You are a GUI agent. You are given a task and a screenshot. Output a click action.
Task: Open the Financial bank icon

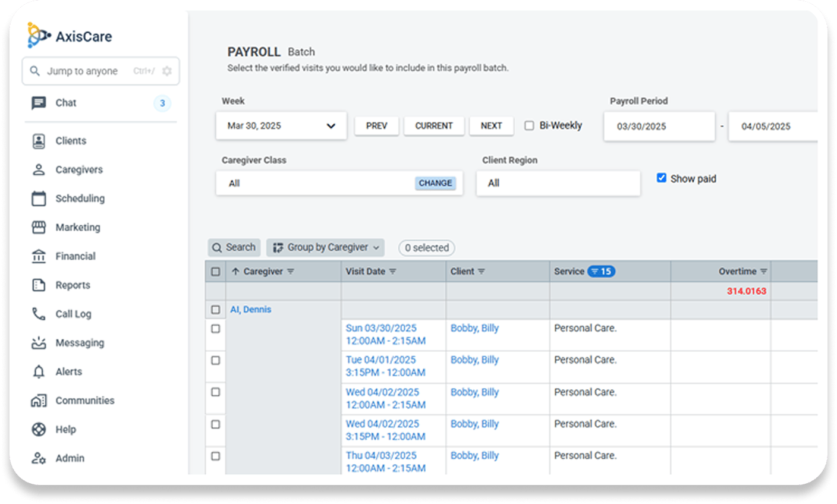pyautogui.click(x=39, y=256)
